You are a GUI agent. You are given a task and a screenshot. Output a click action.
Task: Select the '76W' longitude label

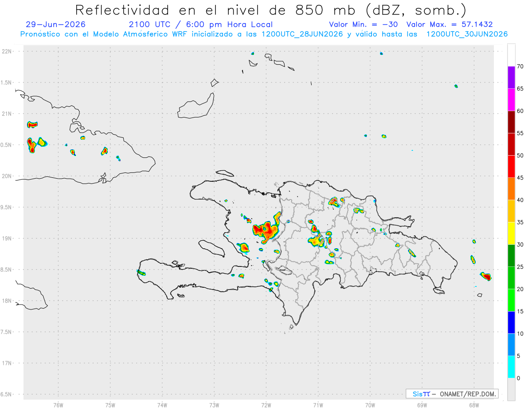pos(58,405)
